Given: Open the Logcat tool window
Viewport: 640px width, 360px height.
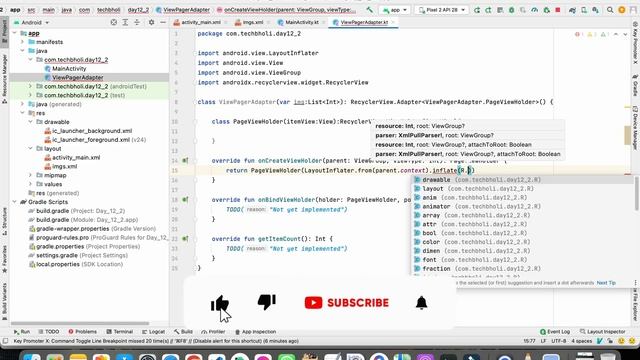Looking at the screenshot, I should [x=153, y=332].
